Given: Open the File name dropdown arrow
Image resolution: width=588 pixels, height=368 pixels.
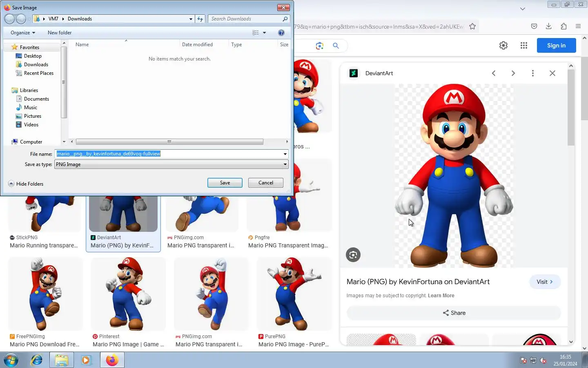Looking at the screenshot, I should [x=285, y=154].
